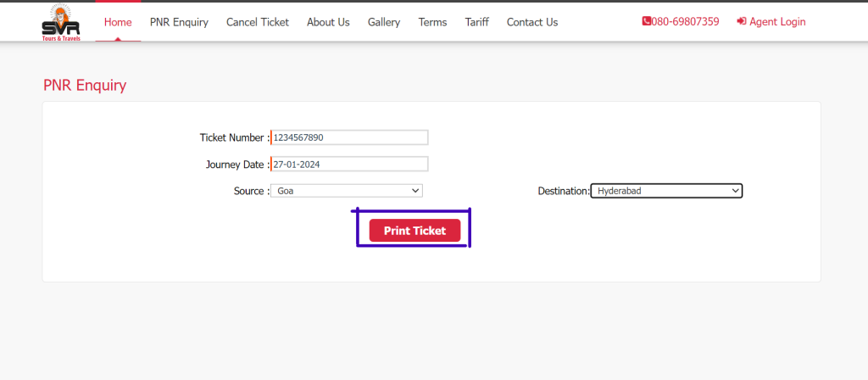This screenshot has width=868, height=380.
Task: Click into the Ticket Number field
Action: tap(349, 137)
